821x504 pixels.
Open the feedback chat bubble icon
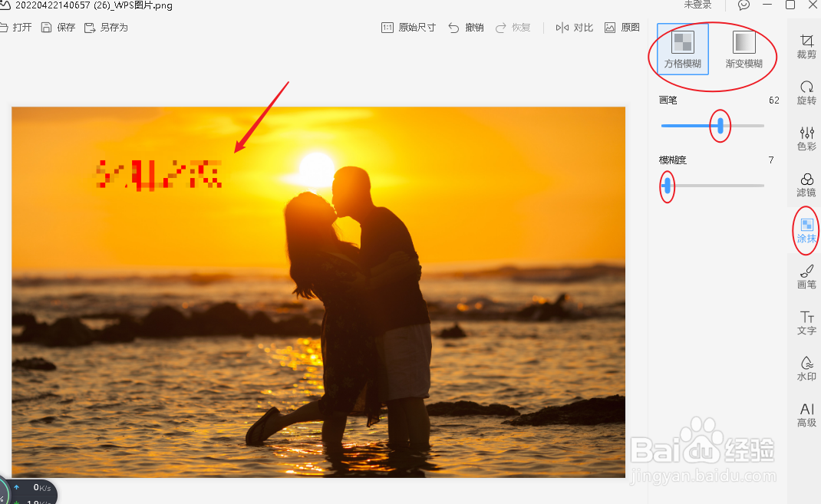(744, 5)
